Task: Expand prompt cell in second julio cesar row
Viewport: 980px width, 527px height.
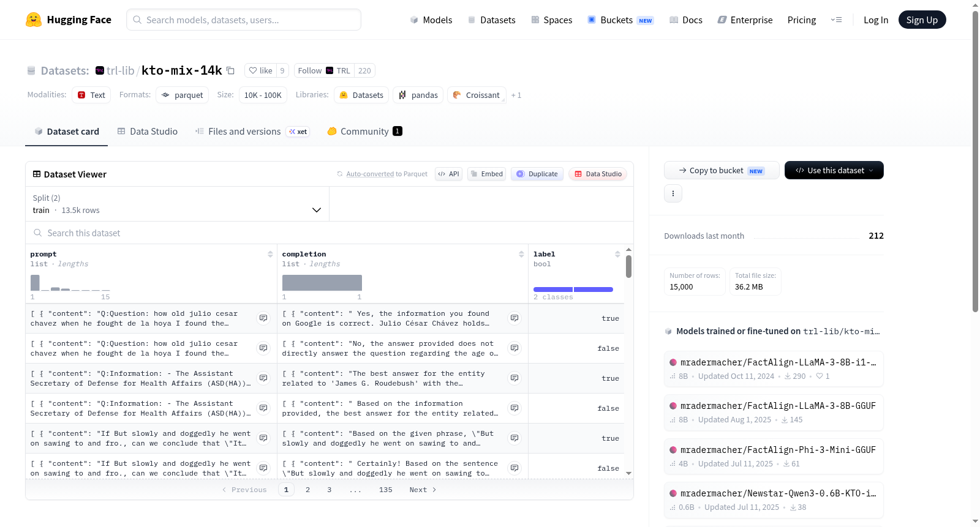Action: (x=263, y=348)
